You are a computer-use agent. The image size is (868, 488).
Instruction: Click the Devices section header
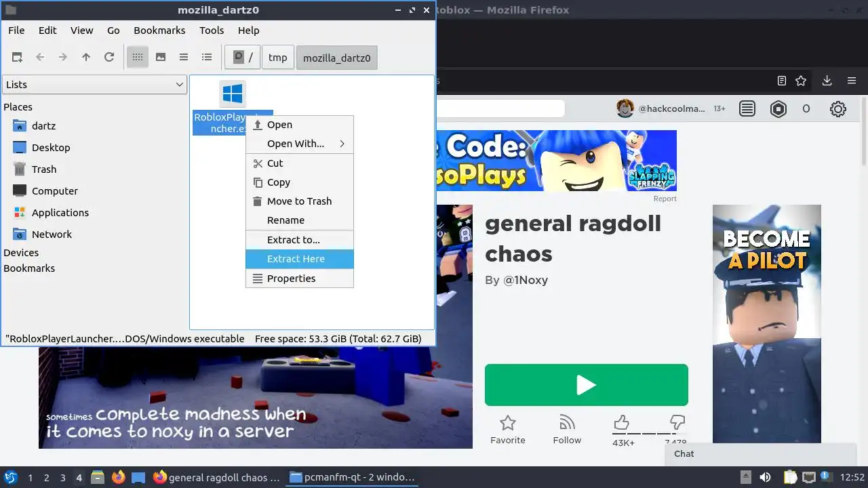click(x=21, y=253)
